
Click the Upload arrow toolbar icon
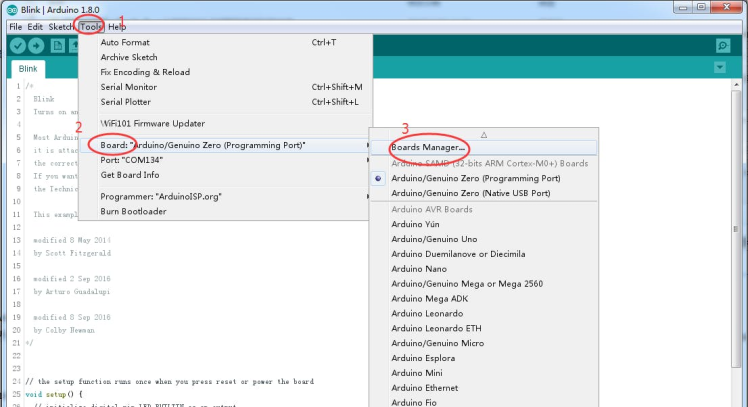[x=37, y=46]
